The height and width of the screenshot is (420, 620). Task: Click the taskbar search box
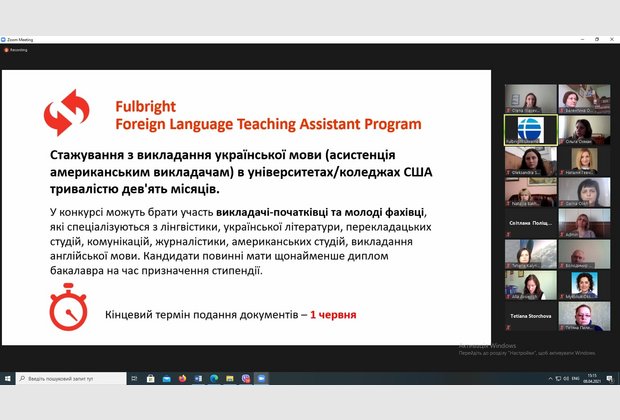pyautogui.click(x=71, y=378)
